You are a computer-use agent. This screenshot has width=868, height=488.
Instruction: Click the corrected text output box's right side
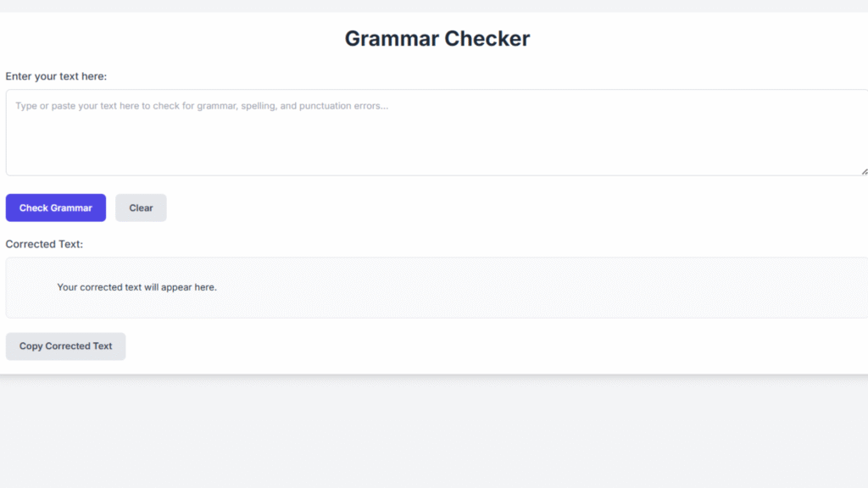click(720, 287)
